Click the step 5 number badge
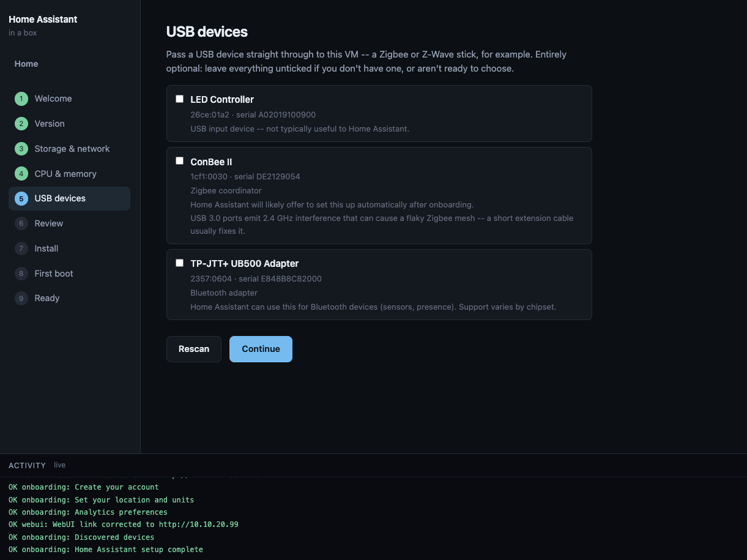Image resolution: width=747 pixels, height=560 pixels. pyautogui.click(x=21, y=198)
